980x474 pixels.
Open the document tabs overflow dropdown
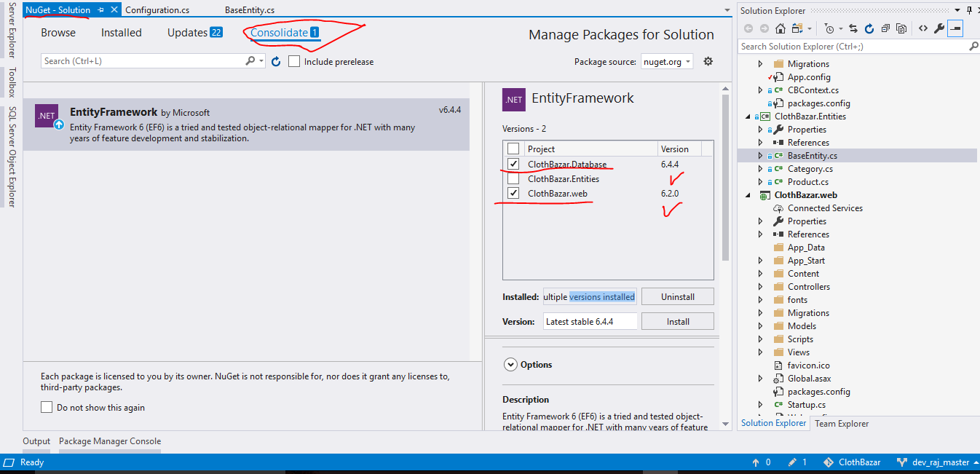coord(728,10)
